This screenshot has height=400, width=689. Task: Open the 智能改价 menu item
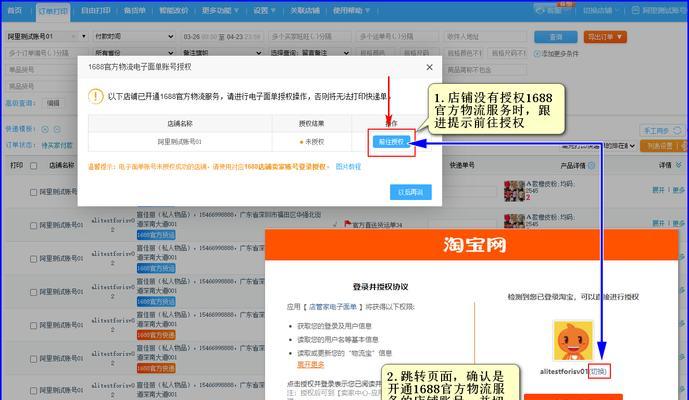174,10
